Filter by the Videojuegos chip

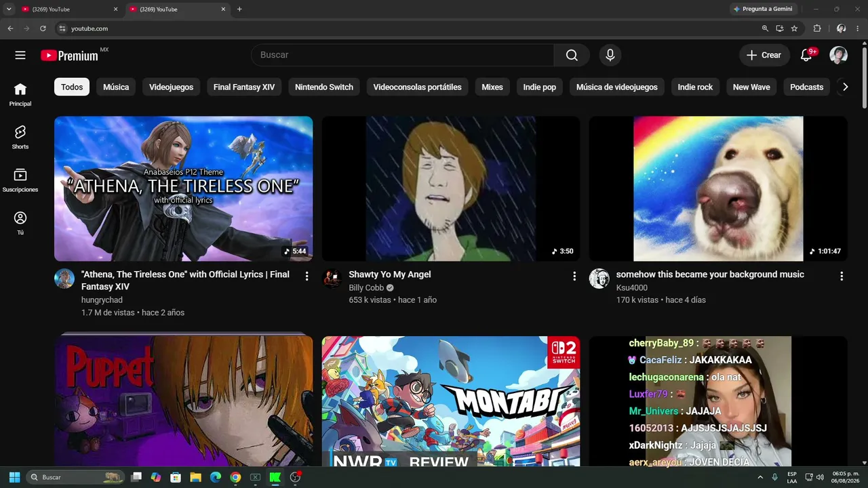pos(171,87)
